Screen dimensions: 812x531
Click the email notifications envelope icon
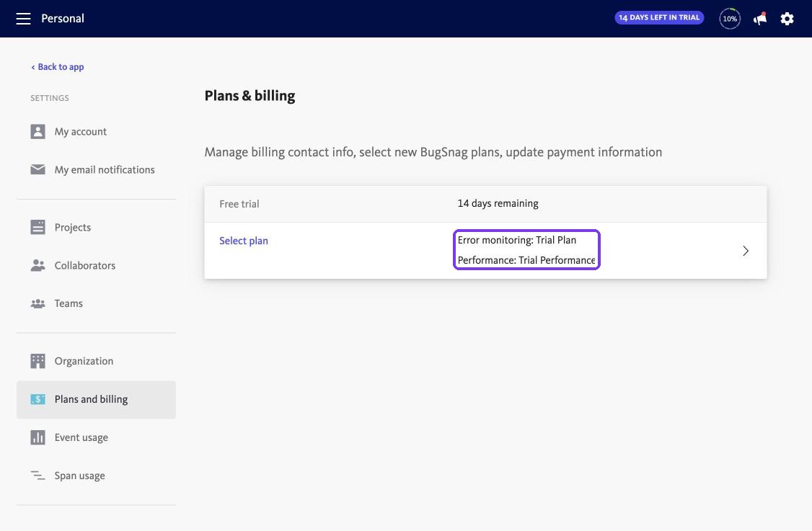pyautogui.click(x=37, y=169)
